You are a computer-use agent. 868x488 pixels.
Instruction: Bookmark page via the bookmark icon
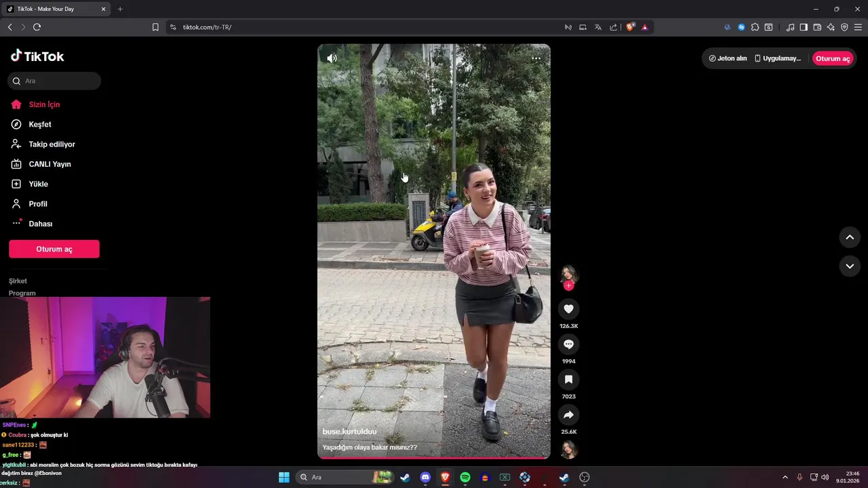[x=155, y=27]
